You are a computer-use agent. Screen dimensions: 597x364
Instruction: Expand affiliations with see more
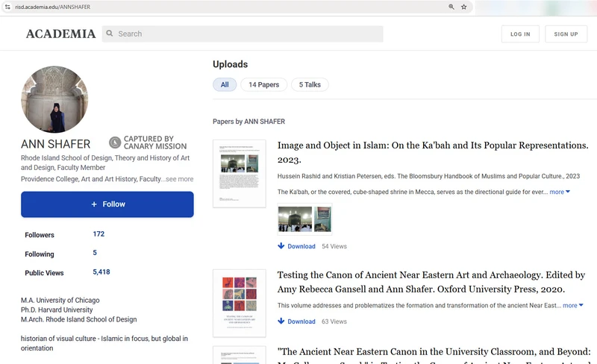179,179
